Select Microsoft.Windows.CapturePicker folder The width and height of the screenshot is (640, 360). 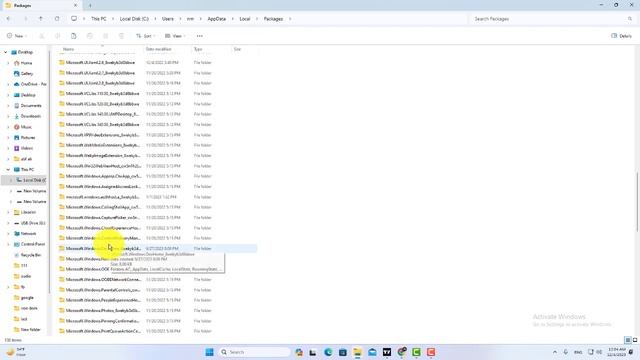pos(103,218)
